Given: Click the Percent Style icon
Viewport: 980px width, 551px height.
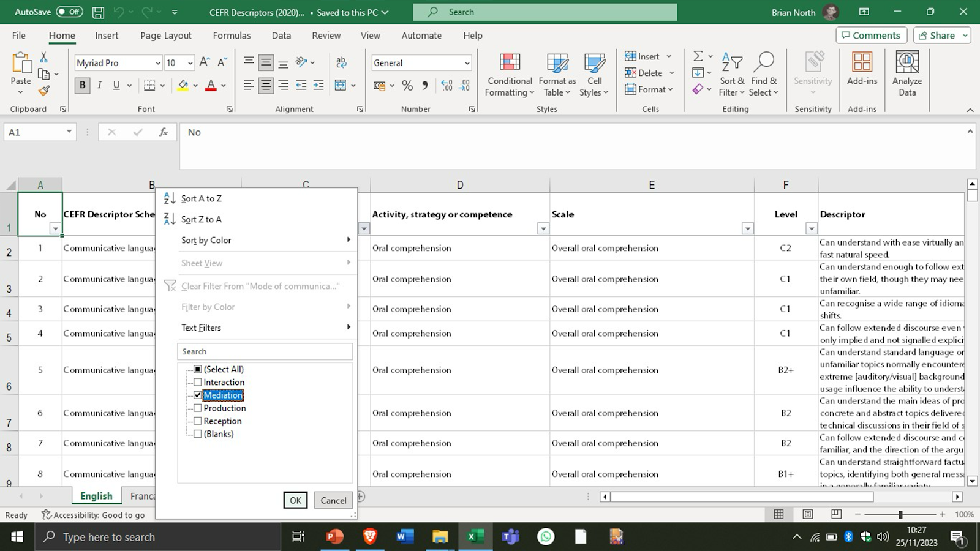Looking at the screenshot, I should (407, 86).
